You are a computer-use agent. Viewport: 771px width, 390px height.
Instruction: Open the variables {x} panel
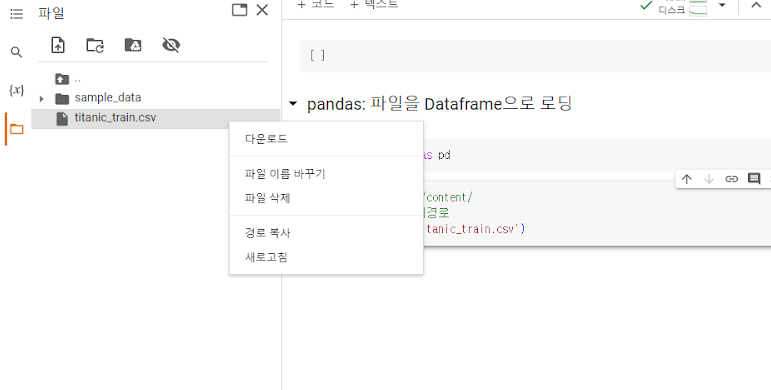[x=16, y=90]
